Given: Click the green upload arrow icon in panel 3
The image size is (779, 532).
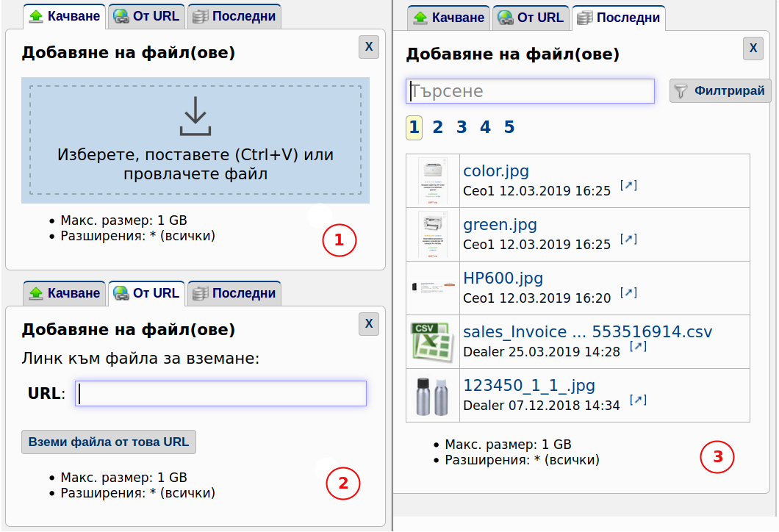Looking at the screenshot, I should [x=420, y=18].
